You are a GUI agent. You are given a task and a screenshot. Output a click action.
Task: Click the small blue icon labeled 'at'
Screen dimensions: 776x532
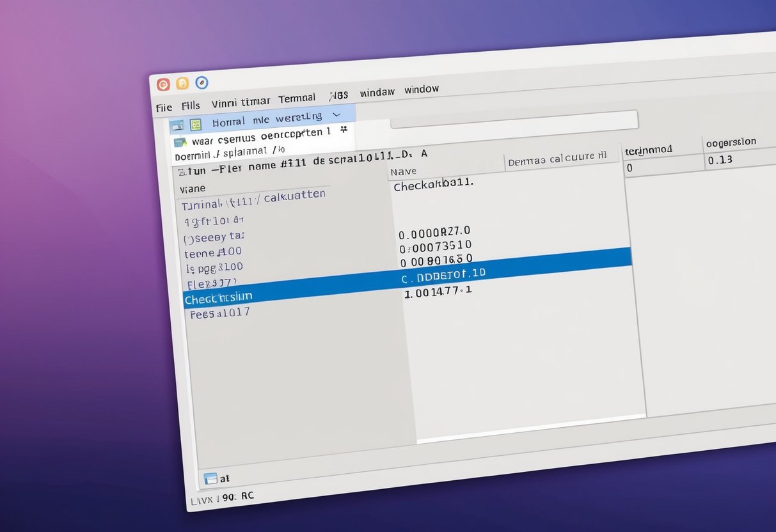pos(210,478)
